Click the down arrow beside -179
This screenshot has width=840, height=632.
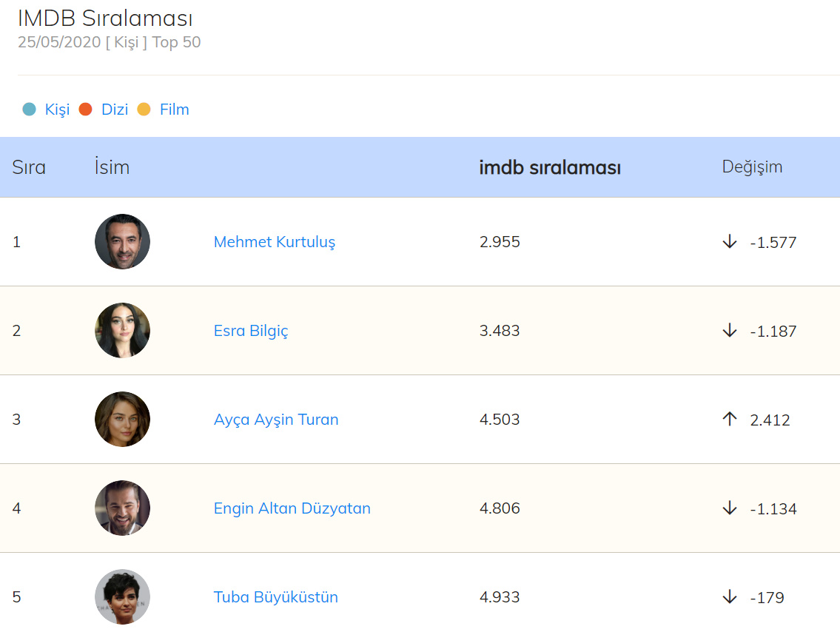(730, 597)
